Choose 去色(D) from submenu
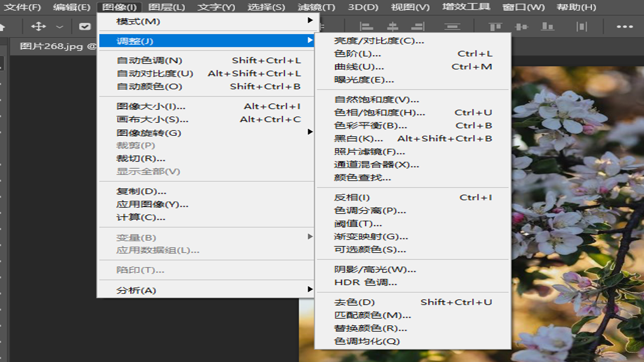The width and height of the screenshot is (644, 362). pyautogui.click(x=413, y=302)
